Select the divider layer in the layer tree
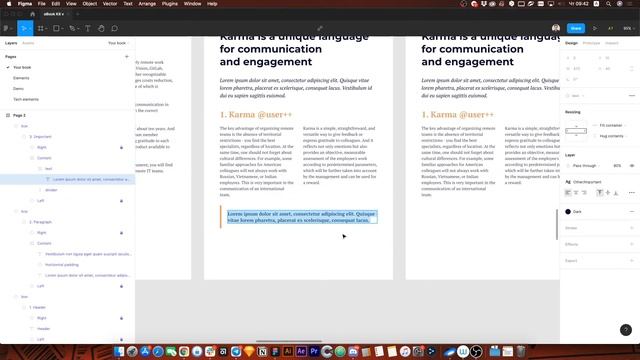This screenshot has width=640, height=360. point(51,190)
